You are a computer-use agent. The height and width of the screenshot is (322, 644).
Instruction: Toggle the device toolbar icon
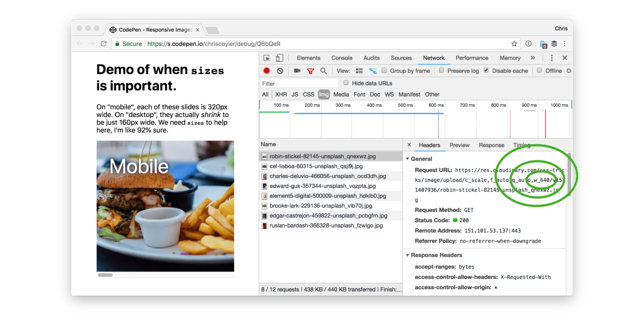click(280, 58)
